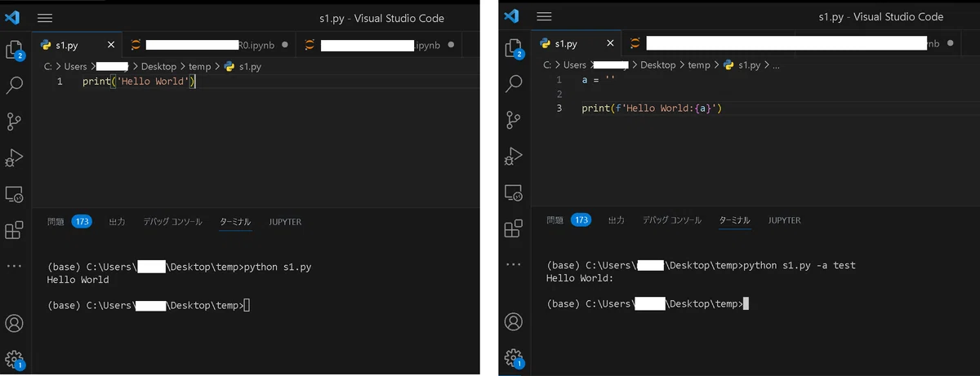Image resolution: width=980 pixels, height=376 pixels.
Task: Switch to 問題 panel tab in left window
Action: [x=55, y=222]
